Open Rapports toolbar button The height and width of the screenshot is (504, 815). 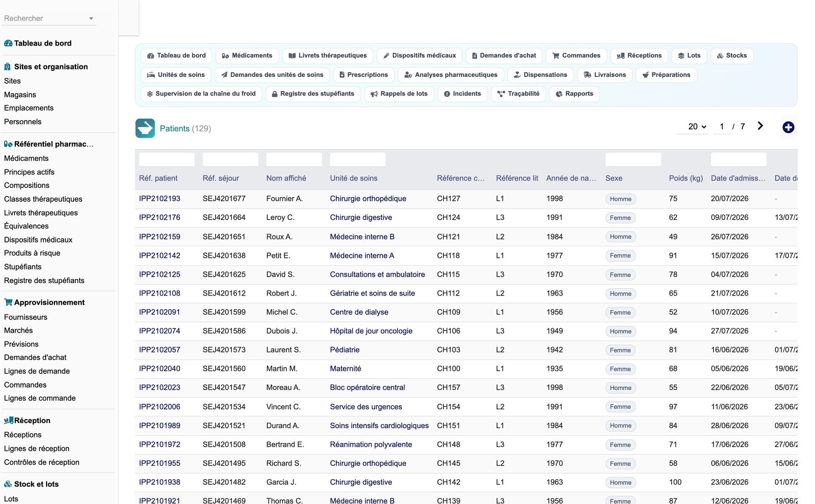[x=574, y=94]
